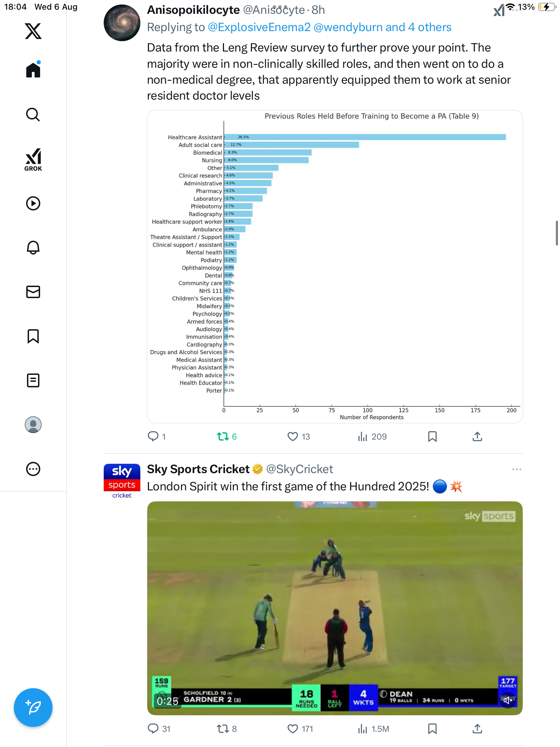The image size is (560, 747).
Task: Open Messages envelope icon
Action: coord(33,292)
